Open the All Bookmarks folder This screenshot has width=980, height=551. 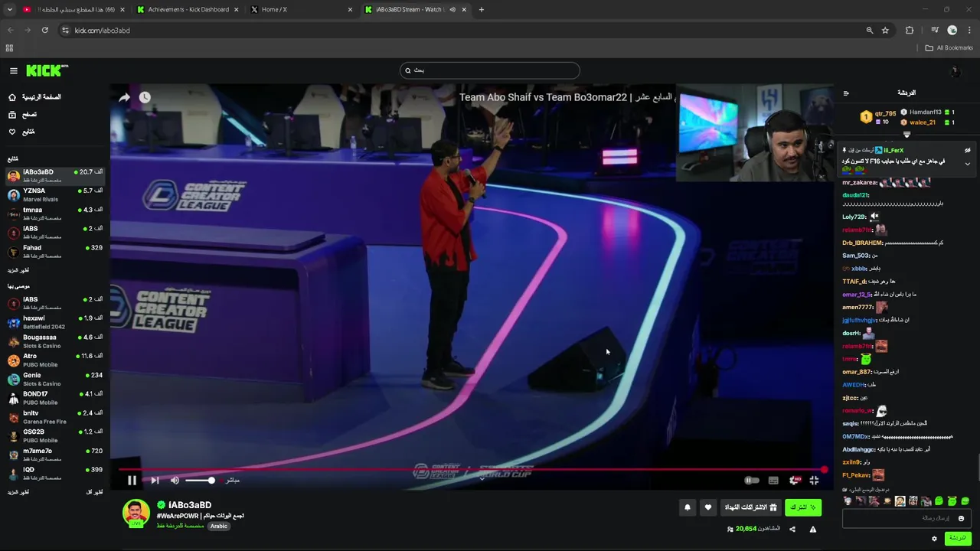949,47
